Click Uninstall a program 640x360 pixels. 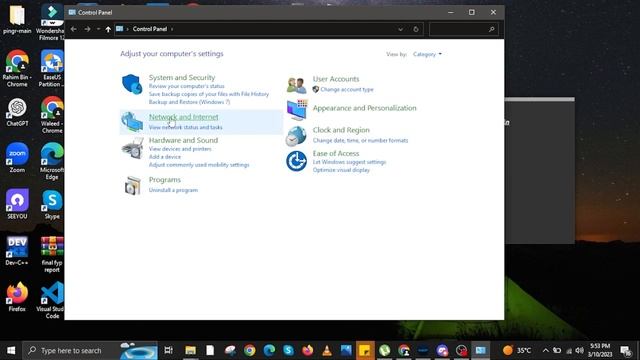click(x=173, y=190)
